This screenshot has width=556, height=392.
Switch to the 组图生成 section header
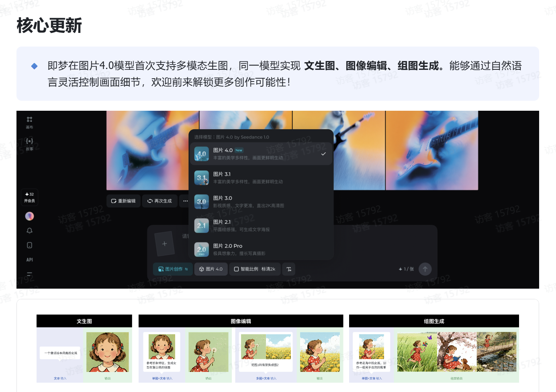(434, 321)
